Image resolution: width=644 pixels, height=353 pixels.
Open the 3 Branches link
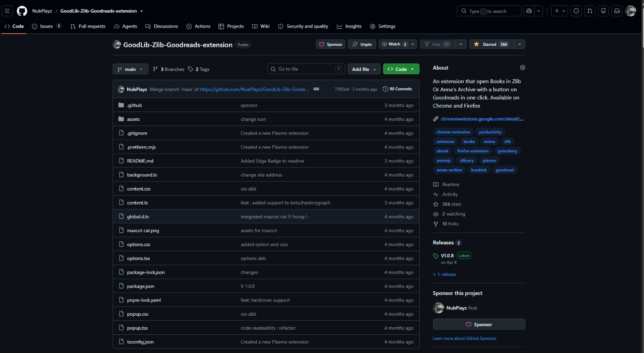(x=168, y=69)
